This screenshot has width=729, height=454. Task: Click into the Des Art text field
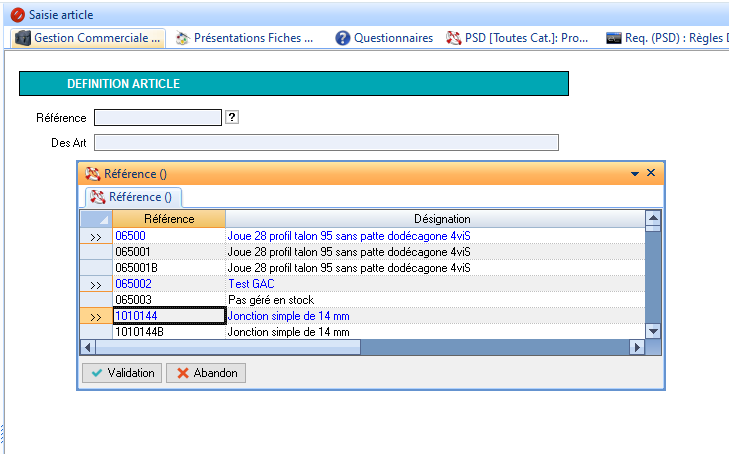pyautogui.click(x=325, y=143)
